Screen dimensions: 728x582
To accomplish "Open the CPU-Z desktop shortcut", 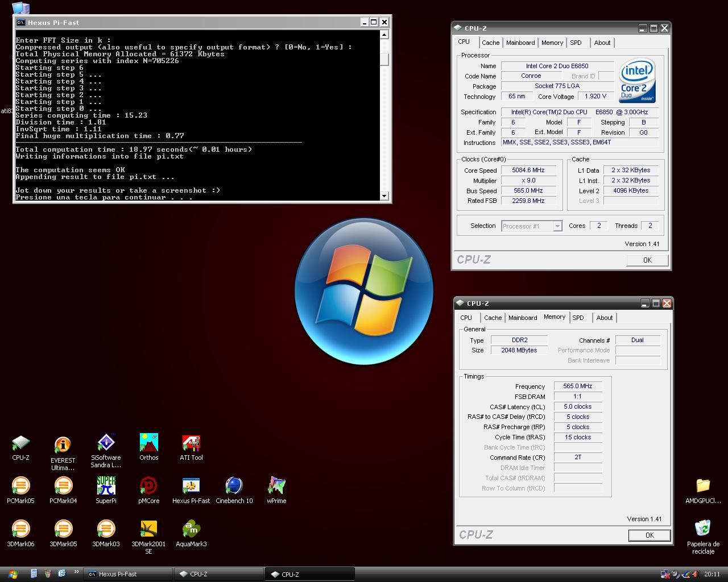I will (x=20, y=447).
